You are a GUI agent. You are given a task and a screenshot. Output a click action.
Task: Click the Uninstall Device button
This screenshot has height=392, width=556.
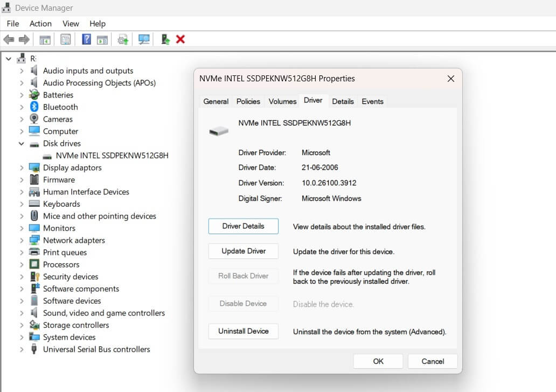click(x=243, y=331)
